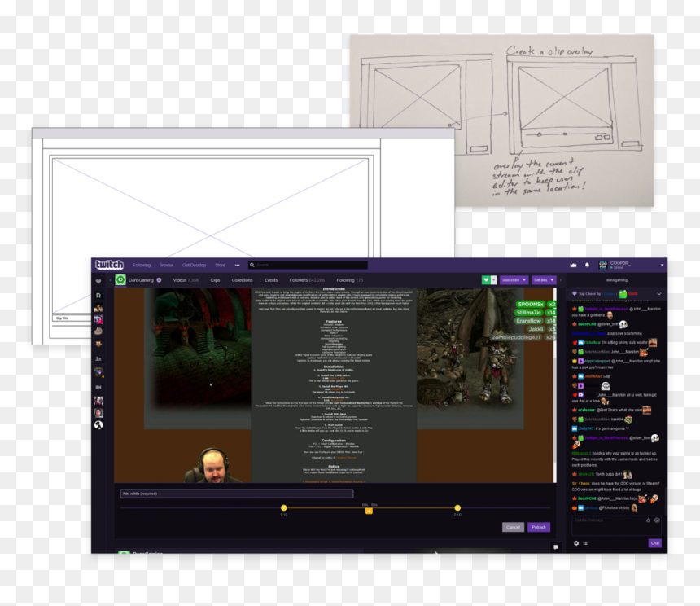Click the Twitch search field
This screenshot has height=606, width=700.
click(x=308, y=266)
